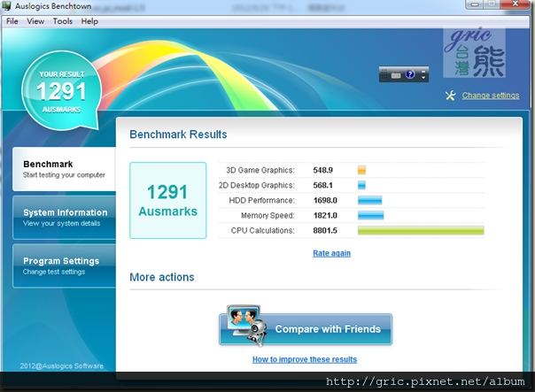Click the 3D Game Graphics label
Viewport: 535px width, 392px height.
(x=260, y=170)
